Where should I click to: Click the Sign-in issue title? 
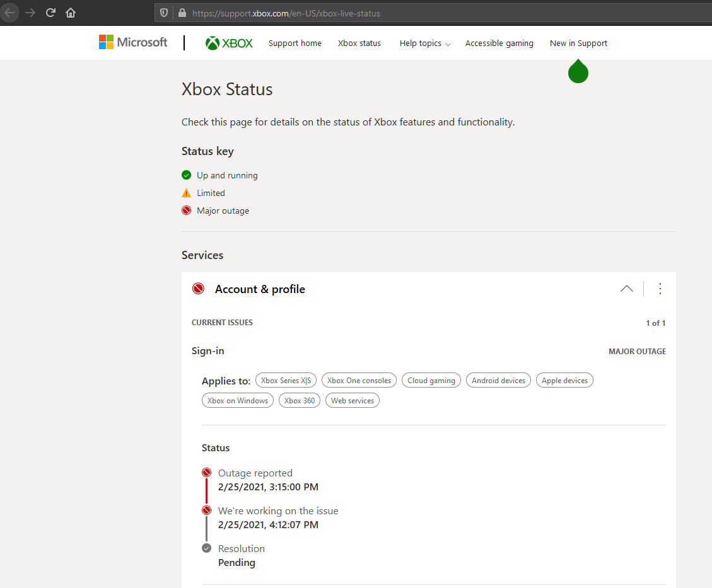208,350
